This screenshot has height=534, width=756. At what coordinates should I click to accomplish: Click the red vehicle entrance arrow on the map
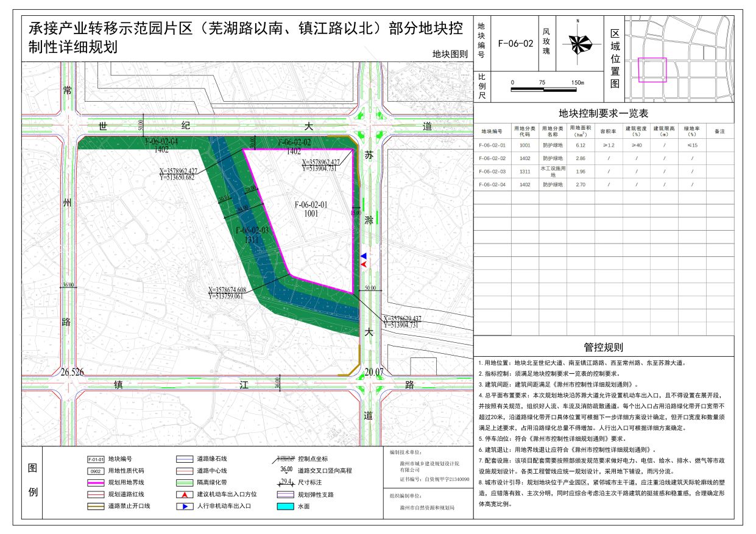click(x=364, y=264)
